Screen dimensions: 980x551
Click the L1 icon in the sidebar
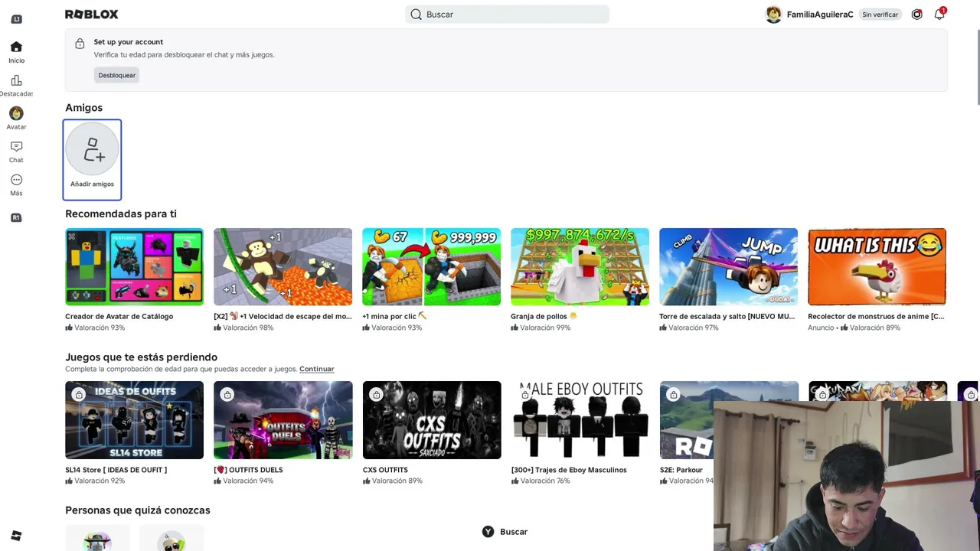16,19
